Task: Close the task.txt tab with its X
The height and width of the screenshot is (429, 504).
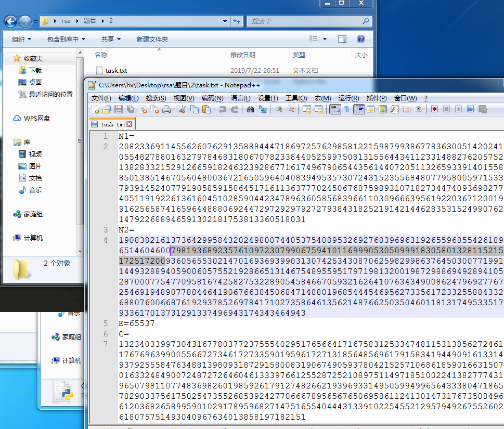Action: tap(129, 124)
